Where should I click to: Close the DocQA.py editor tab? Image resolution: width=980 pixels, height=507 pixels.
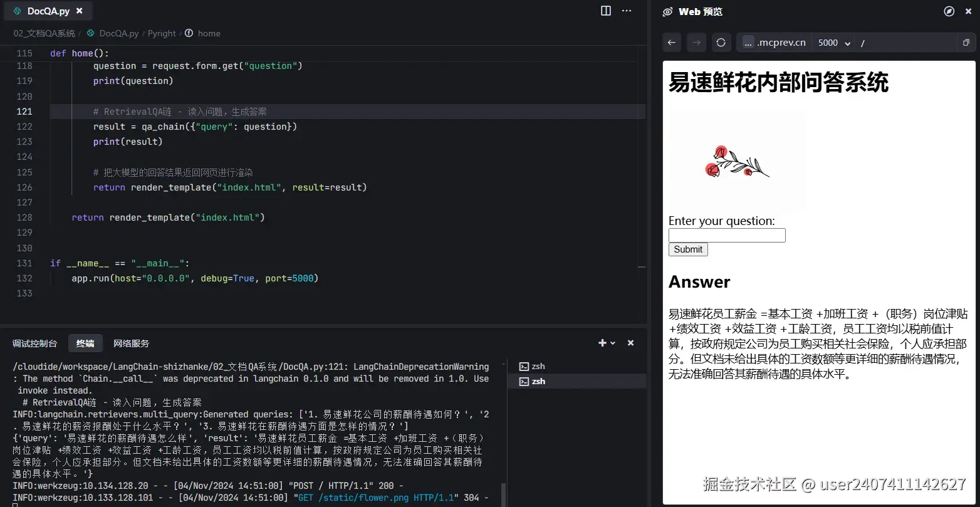point(79,11)
